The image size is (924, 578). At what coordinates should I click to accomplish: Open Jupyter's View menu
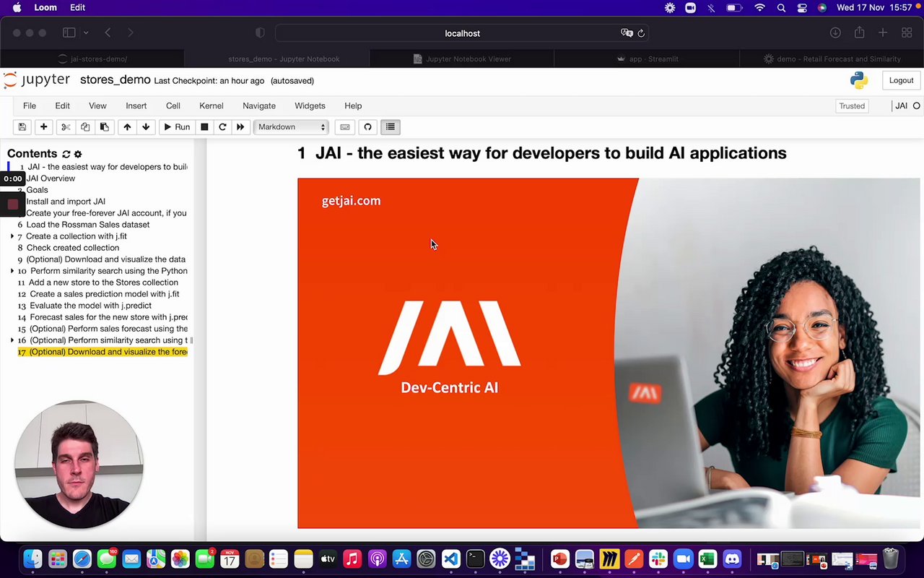(97, 105)
